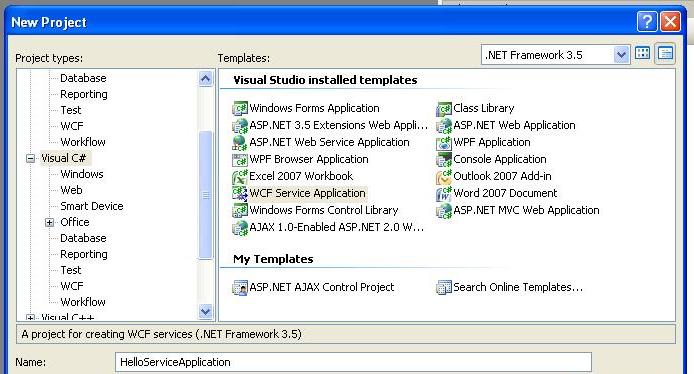Pick the Word 2007 Document icon
Viewport: 694px width, 374px height.
[443, 193]
